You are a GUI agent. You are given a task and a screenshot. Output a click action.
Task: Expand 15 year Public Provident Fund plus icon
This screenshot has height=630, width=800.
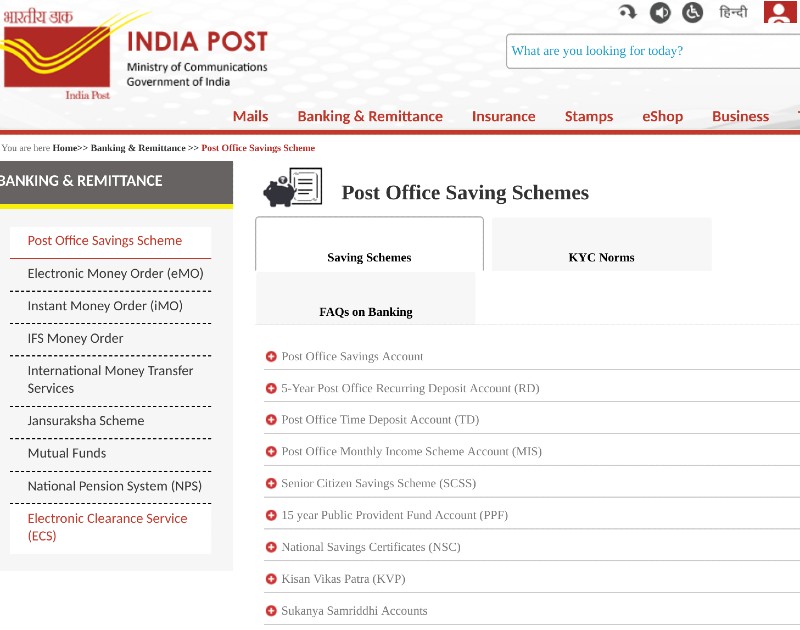click(x=271, y=515)
